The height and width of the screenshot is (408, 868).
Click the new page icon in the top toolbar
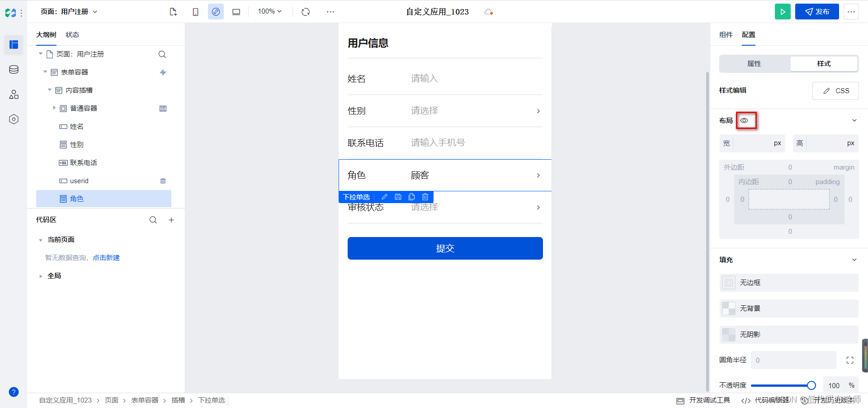tap(173, 12)
